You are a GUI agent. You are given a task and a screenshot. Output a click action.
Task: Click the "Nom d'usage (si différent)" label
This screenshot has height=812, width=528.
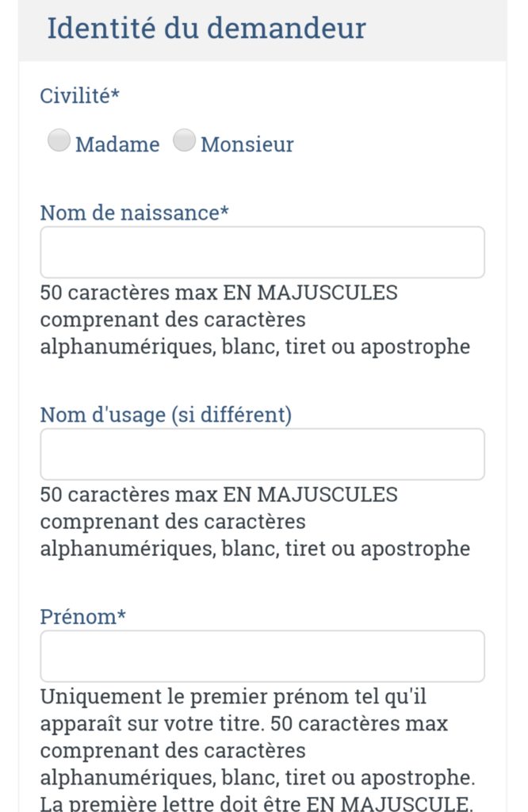coord(166,415)
